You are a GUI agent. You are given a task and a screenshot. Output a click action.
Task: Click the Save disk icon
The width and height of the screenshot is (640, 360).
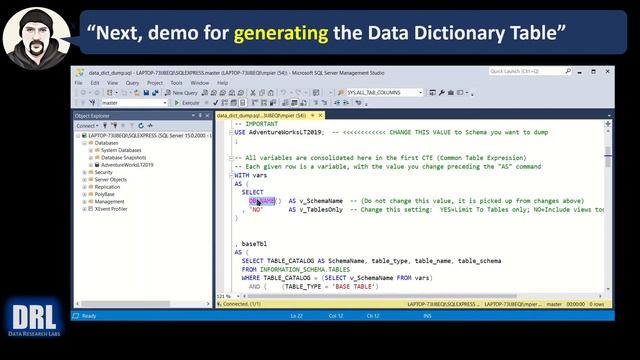[x=146, y=93]
